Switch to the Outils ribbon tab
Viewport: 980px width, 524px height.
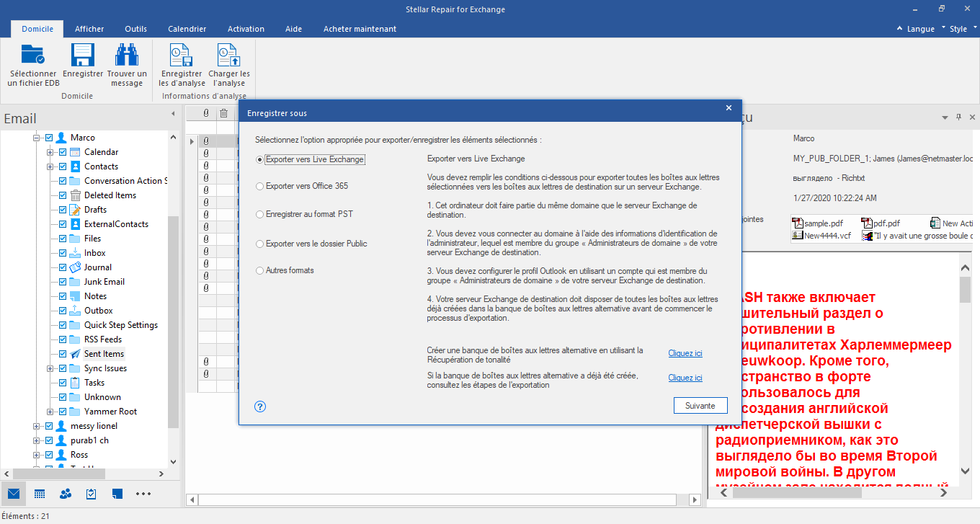tap(135, 29)
